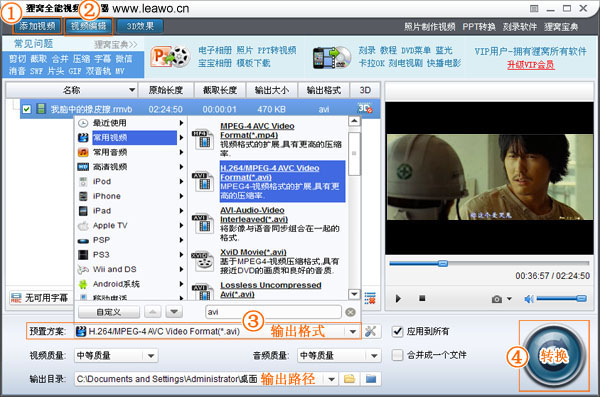This screenshot has height=397, width=600.
Task: Uncheck the 我脑中的橡皮擦.rmvb file checkbox
Action: click(x=26, y=109)
